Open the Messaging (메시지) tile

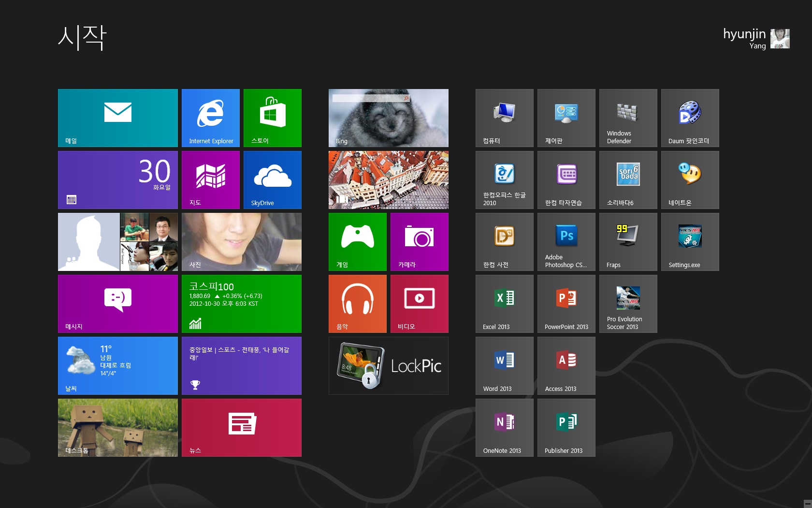click(x=118, y=304)
